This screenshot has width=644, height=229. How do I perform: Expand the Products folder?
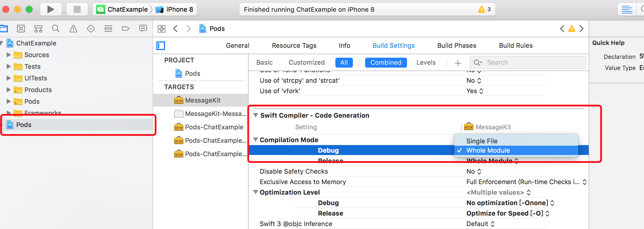[x=9, y=90]
